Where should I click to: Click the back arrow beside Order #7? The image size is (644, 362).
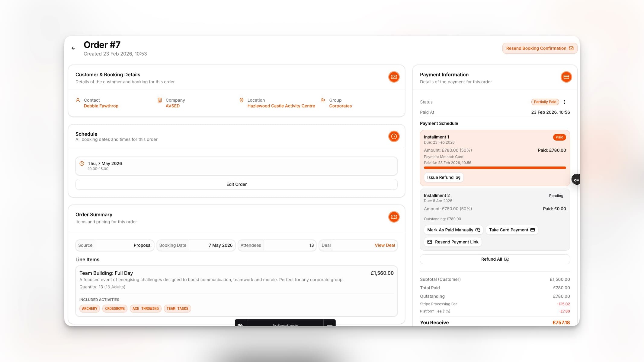[73, 48]
